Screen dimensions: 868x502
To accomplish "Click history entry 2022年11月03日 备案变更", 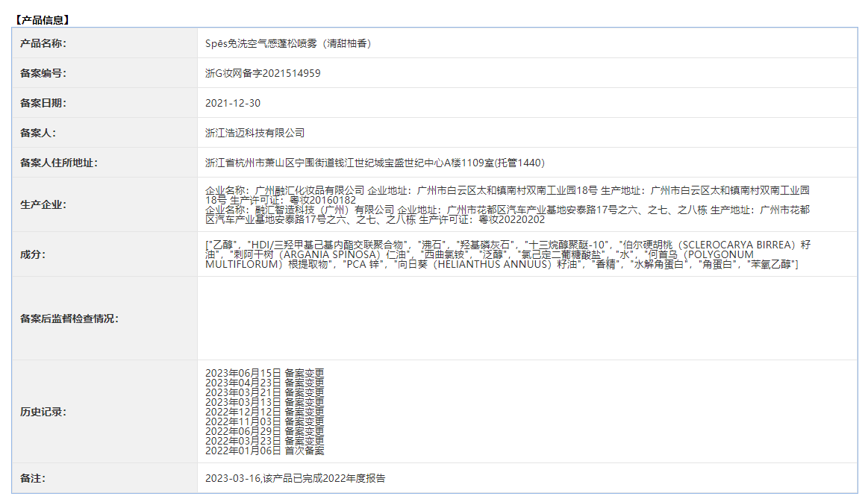I will [265, 421].
